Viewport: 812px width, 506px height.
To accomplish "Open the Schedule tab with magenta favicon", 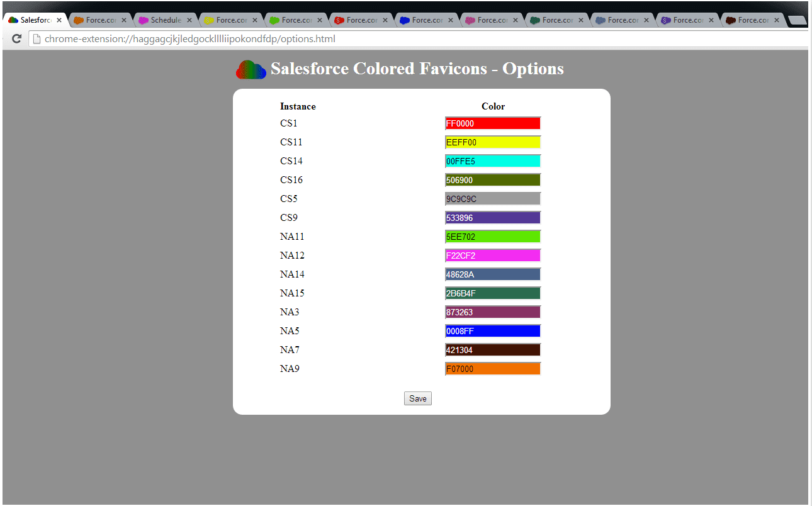I will click(x=165, y=20).
